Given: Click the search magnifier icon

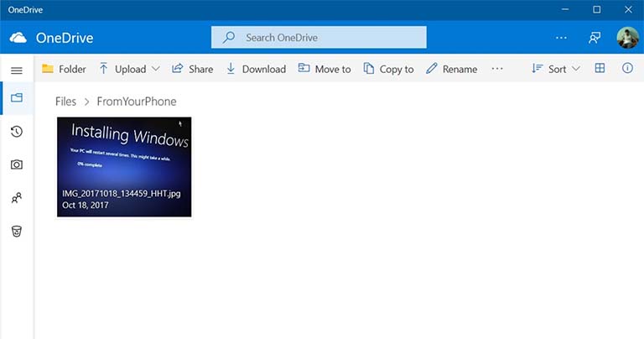Looking at the screenshot, I should 228,38.
